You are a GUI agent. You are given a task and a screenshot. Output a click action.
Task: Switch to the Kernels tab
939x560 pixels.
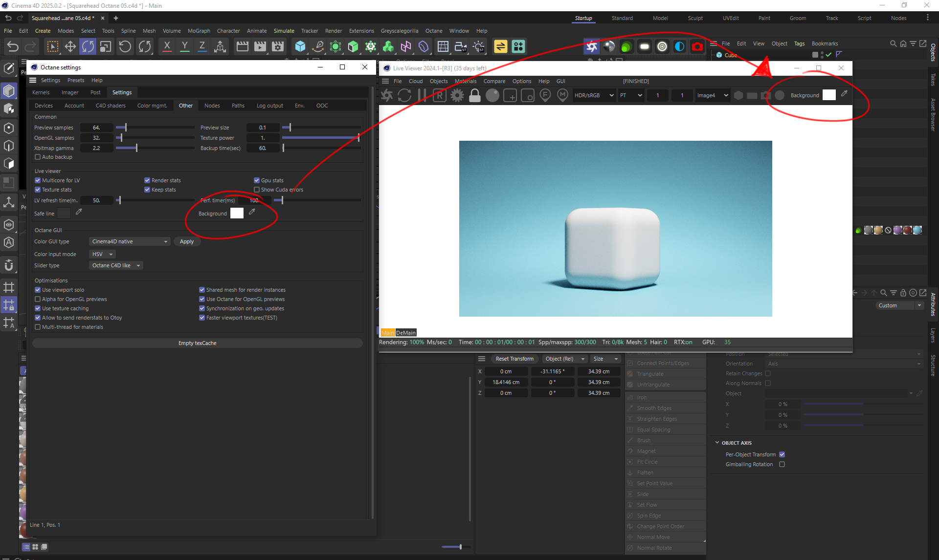click(41, 92)
